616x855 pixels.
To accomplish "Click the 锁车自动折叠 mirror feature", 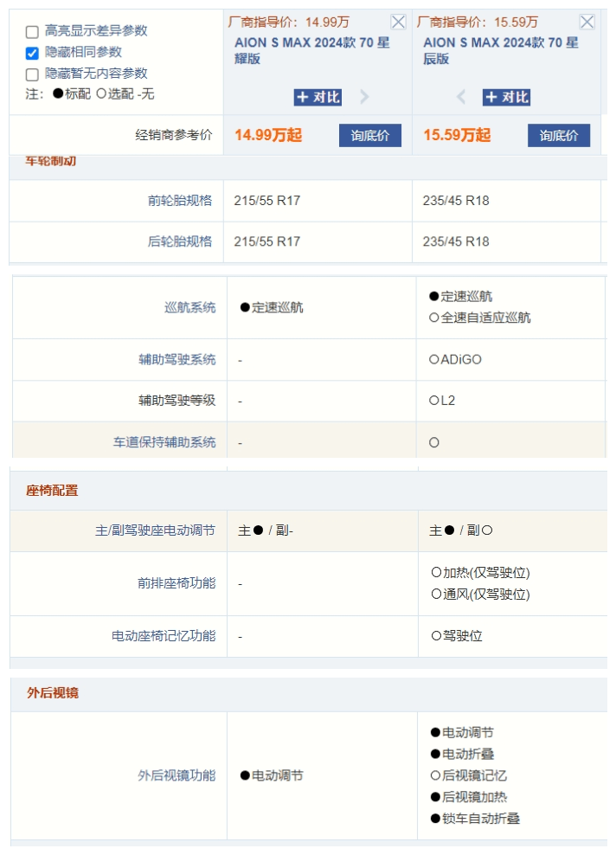I will [x=475, y=819].
